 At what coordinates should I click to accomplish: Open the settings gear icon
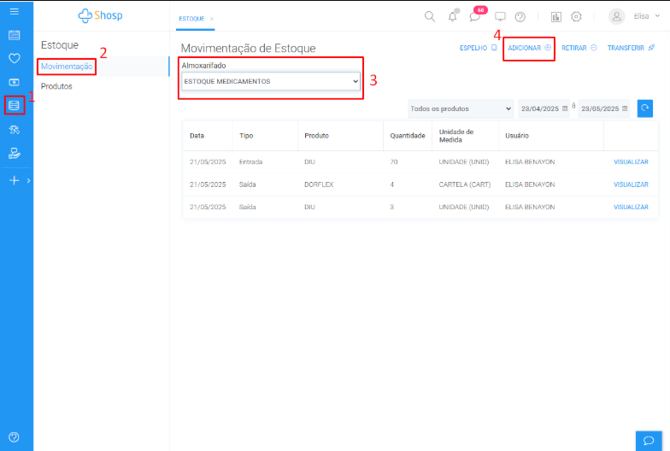click(x=576, y=17)
